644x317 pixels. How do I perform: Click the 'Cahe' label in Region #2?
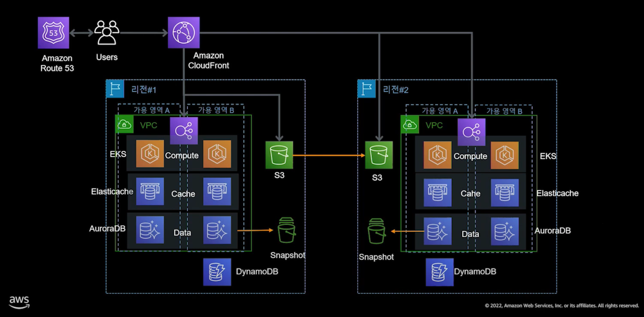click(470, 193)
